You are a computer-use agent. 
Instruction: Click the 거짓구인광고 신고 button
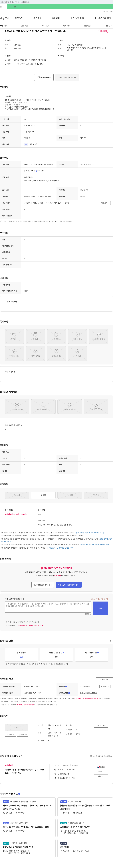pos(104,679)
